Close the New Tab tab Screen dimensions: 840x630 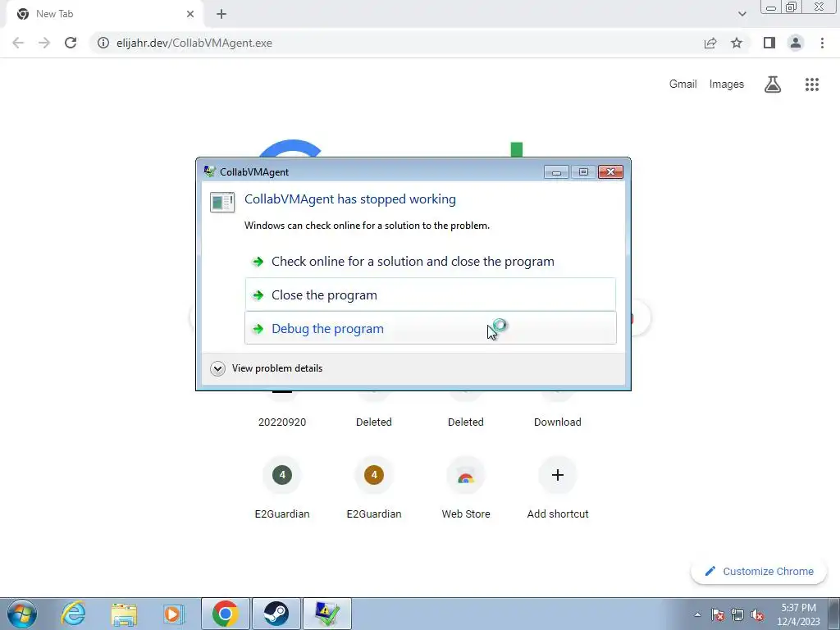tap(190, 14)
